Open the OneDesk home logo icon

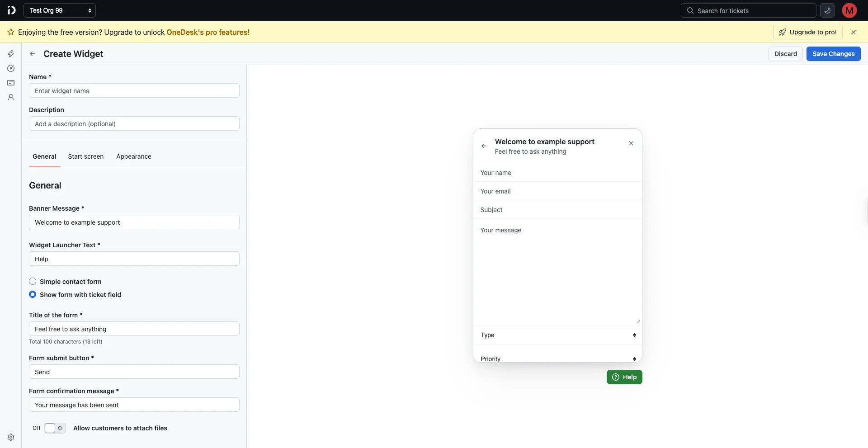tap(11, 10)
